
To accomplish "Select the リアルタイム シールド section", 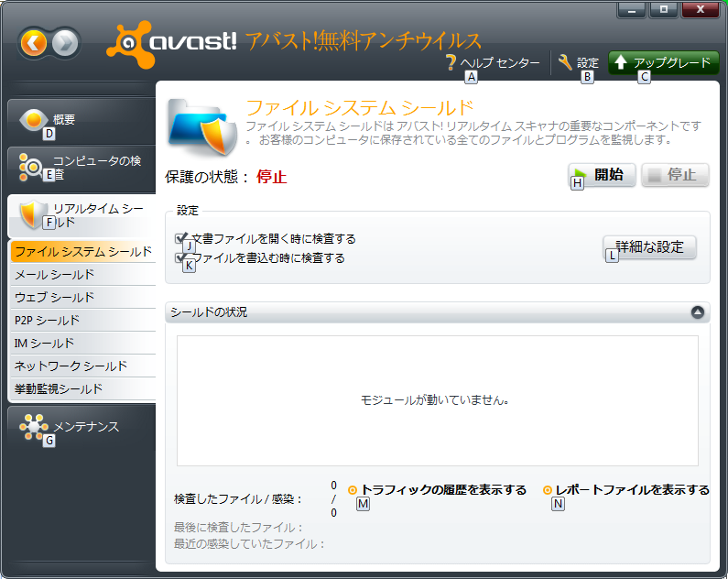I will [x=81, y=215].
